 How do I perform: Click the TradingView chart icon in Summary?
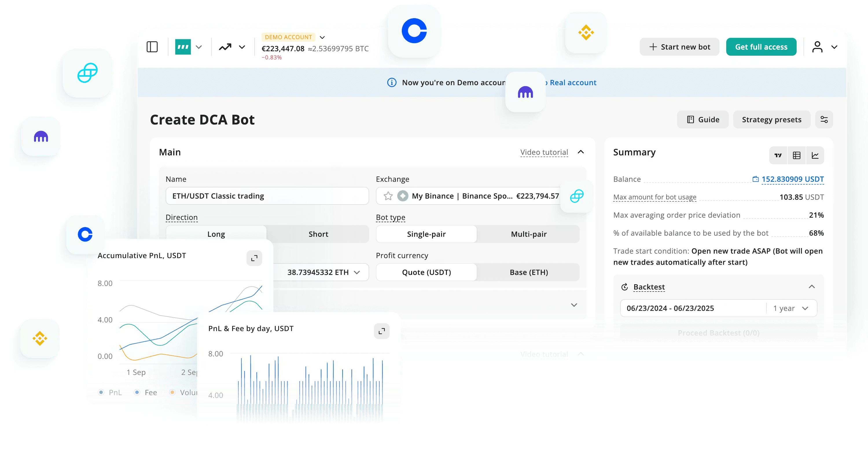click(x=778, y=155)
